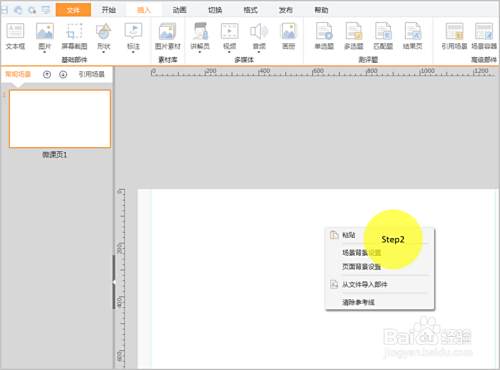The width and height of the screenshot is (500, 370).
Task: Insert a result page (结果页)
Action: 413,36
